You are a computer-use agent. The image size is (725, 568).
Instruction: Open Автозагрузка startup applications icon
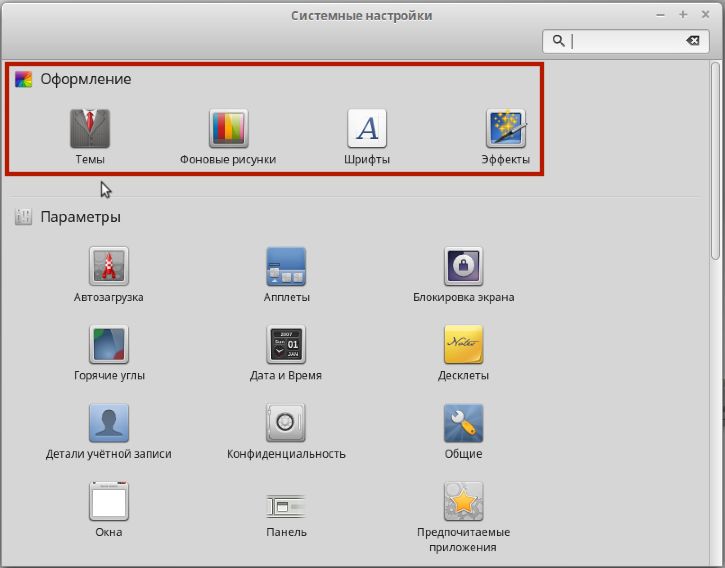pos(109,266)
